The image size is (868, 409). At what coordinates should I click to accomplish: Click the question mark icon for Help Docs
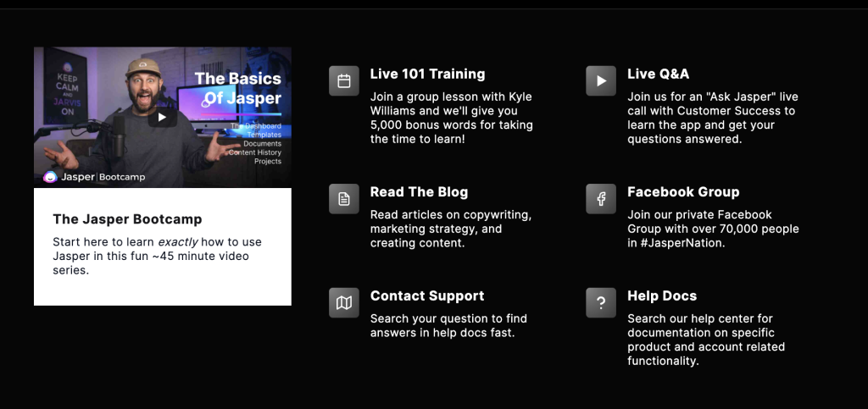coord(601,302)
